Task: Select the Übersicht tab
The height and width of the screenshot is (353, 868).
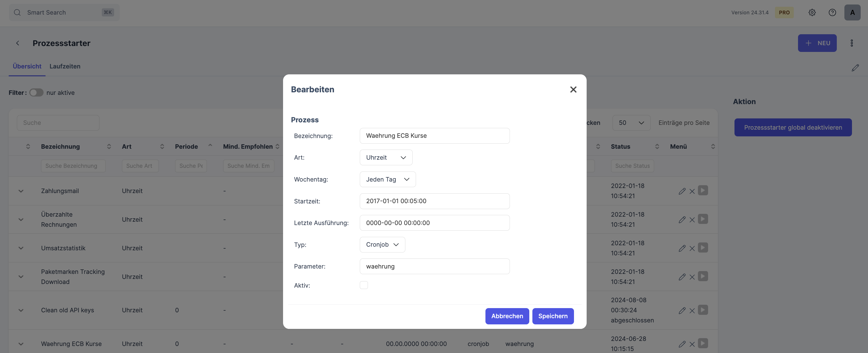Action: (27, 66)
